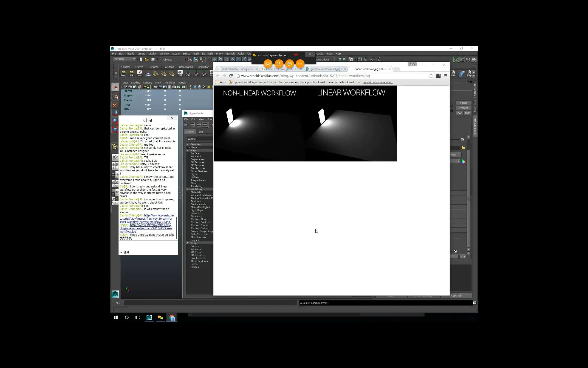This screenshot has width=588, height=368.
Task: Switch to the Polygons shelf tab
Action: point(169,67)
